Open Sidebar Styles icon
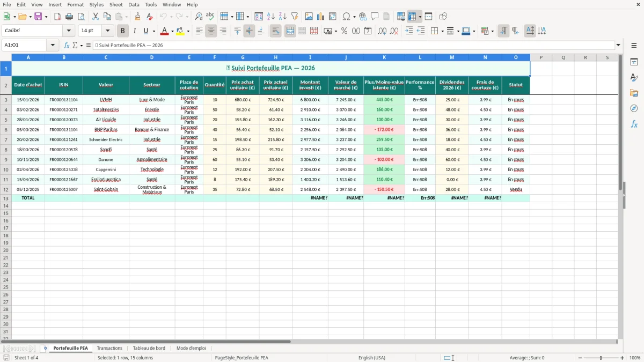The image size is (644, 362). [x=634, y=77]
